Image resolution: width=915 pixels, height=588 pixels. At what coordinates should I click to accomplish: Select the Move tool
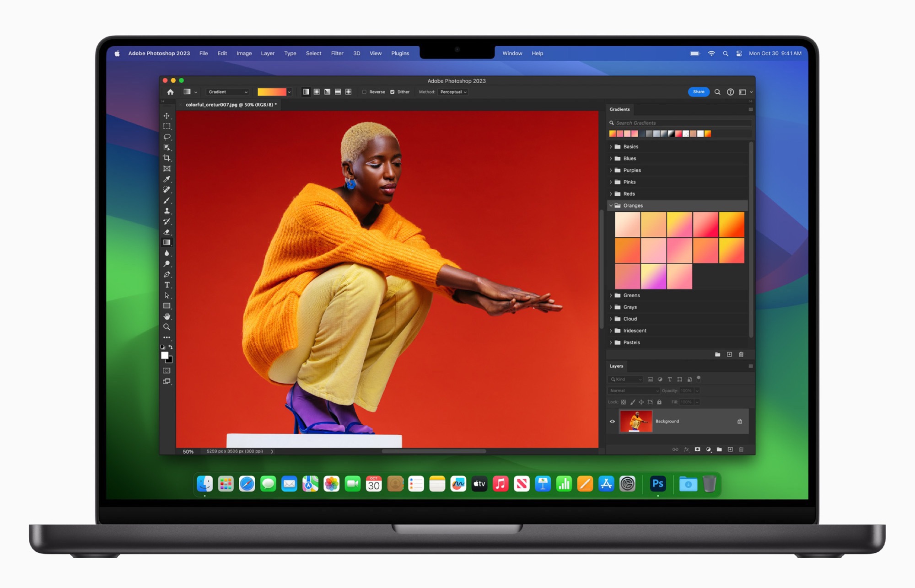click(167, 116)
